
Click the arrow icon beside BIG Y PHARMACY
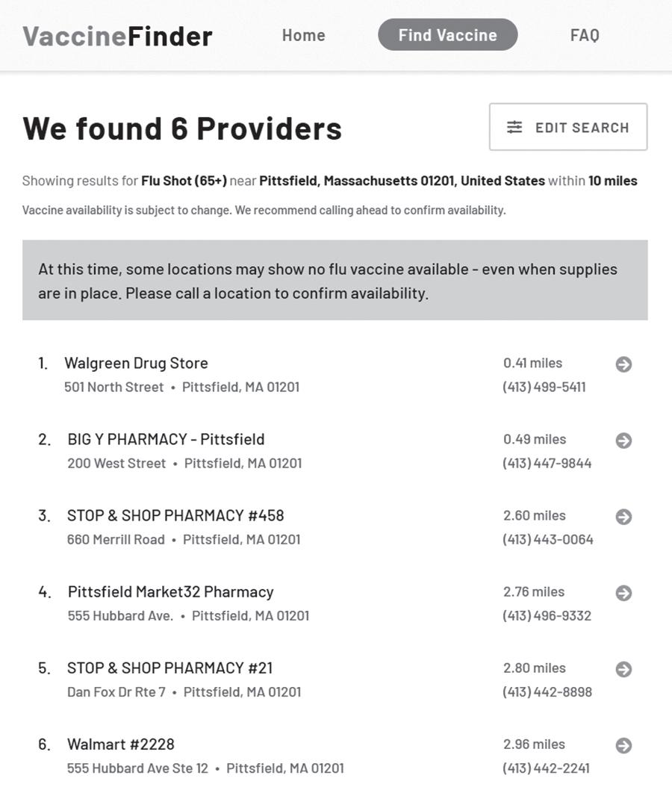pos(623,441)
